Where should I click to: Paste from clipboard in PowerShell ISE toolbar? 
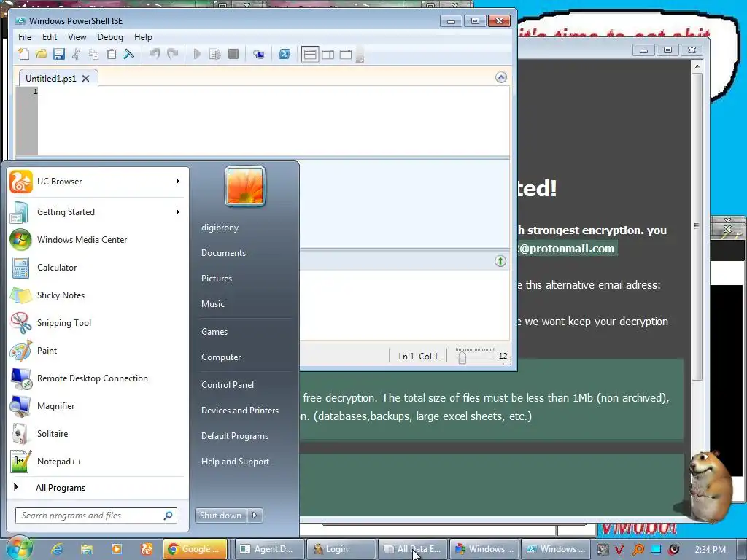pyautogui.click(x=111, y=54)
